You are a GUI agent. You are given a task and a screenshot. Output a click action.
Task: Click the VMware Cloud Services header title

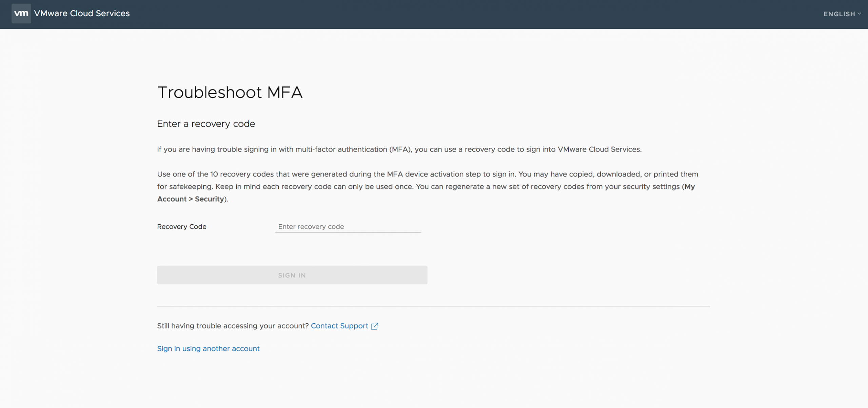coord(82,14)
